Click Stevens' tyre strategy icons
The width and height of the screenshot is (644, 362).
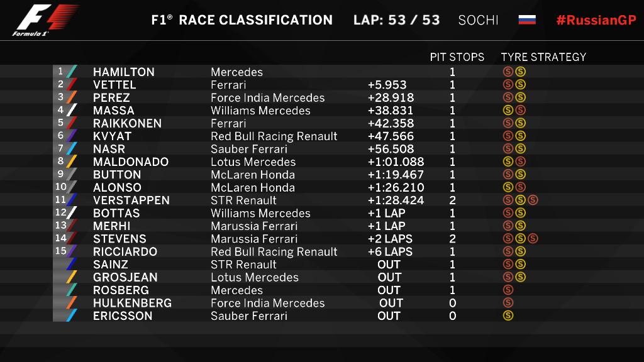tap(520, 239)
